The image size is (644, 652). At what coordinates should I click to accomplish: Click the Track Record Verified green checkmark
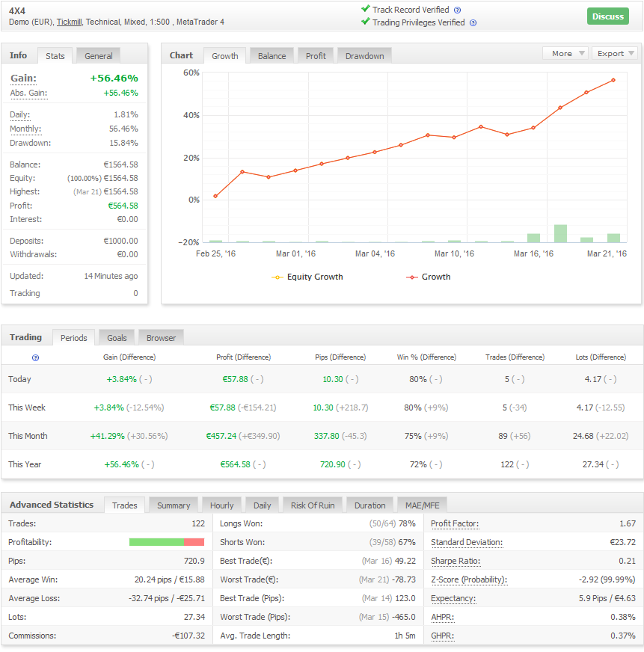pos(366,9)
